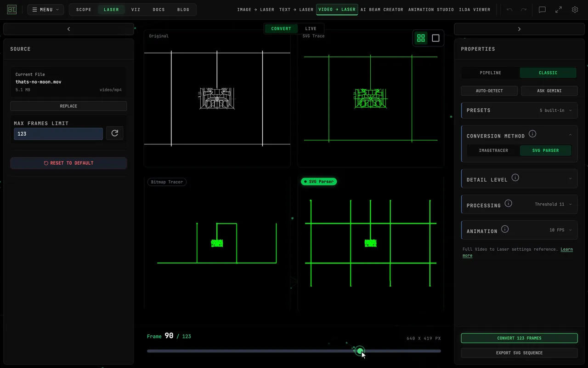The image size is (588, 368).
Task: Select single view layout icon
Action: (x=435, y=38)
